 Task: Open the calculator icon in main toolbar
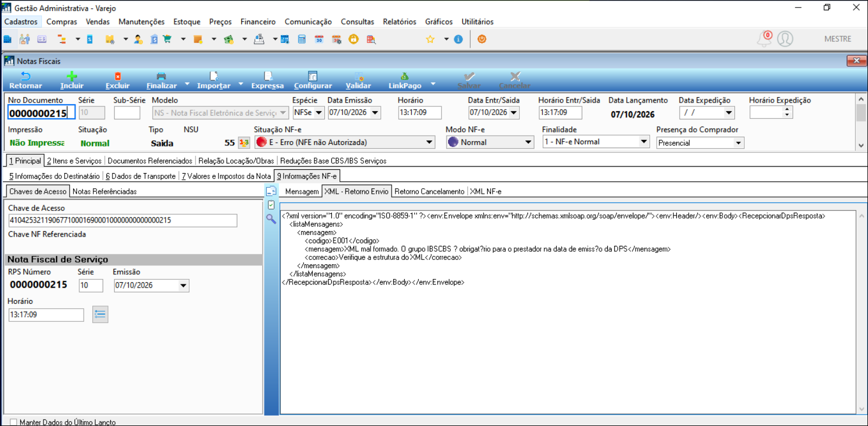302,39
